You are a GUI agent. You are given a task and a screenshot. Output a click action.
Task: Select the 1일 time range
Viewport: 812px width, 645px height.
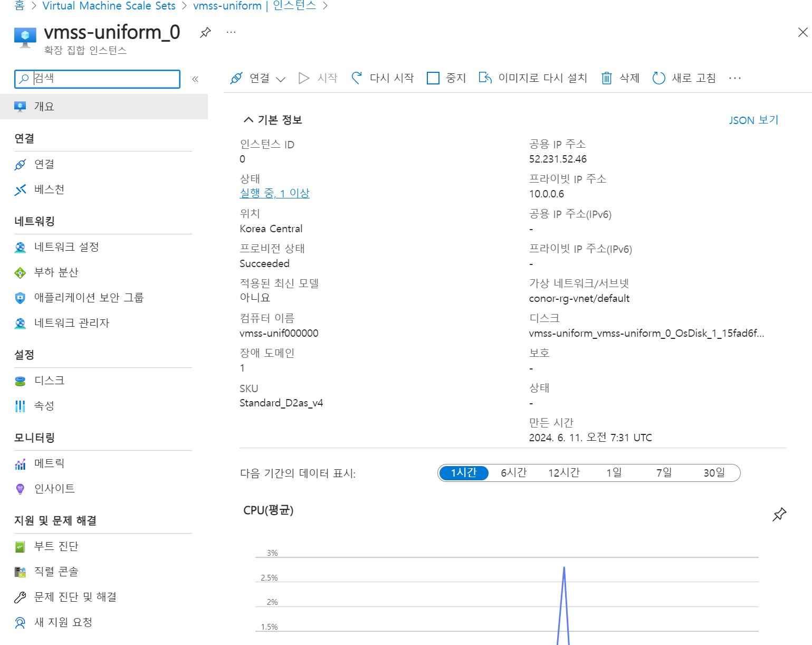click(614, 473)
